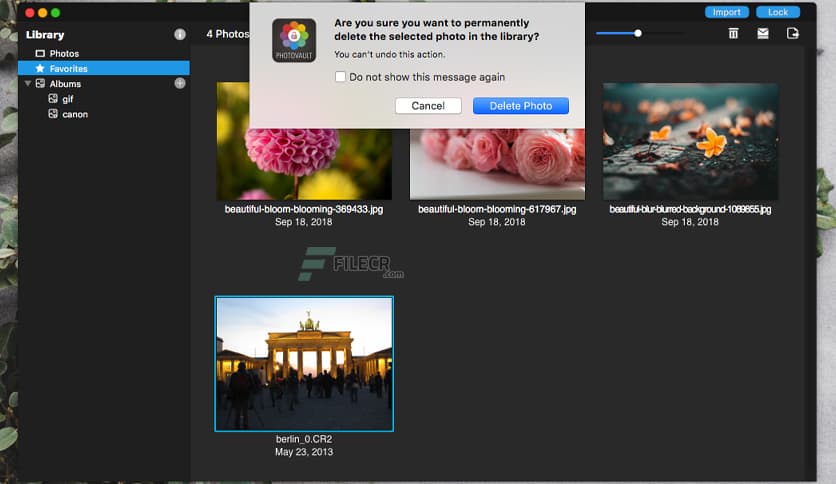Click the mail share icon in toolbar

pos(763,34)
